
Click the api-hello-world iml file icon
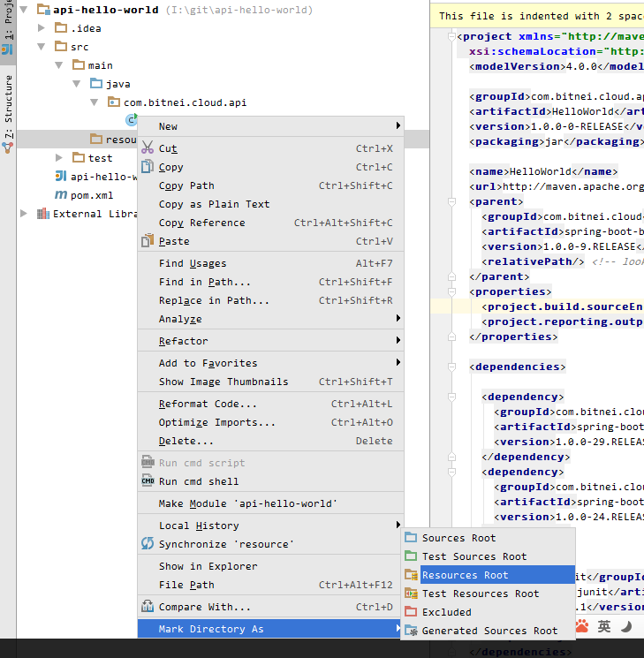[61, 177]
